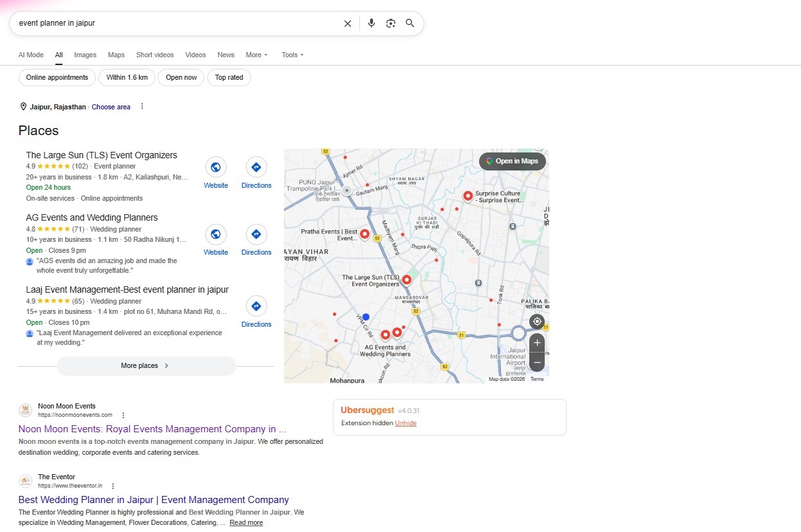
Task: Open Website icon for AG Events and Wedding Planners
Action: (216, 235)
